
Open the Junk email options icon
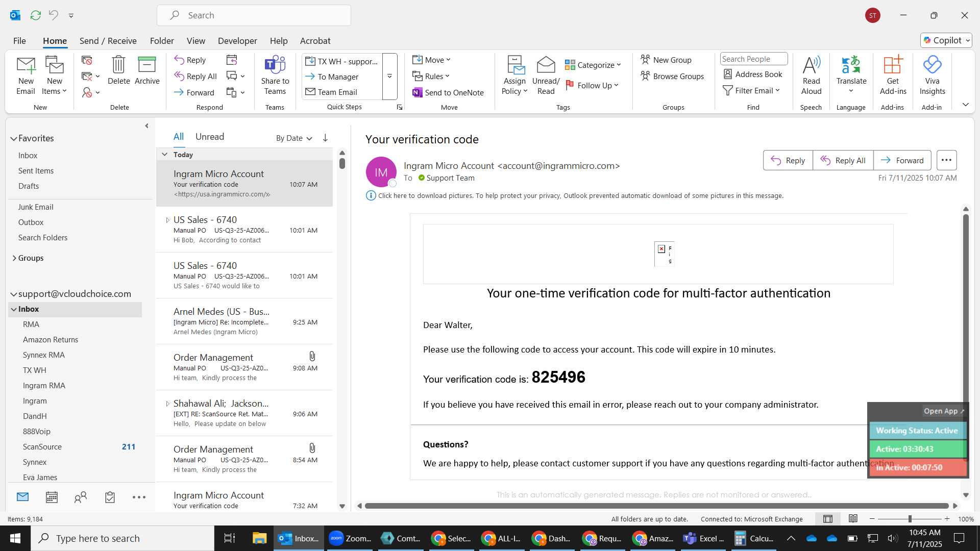coord(90,92)
